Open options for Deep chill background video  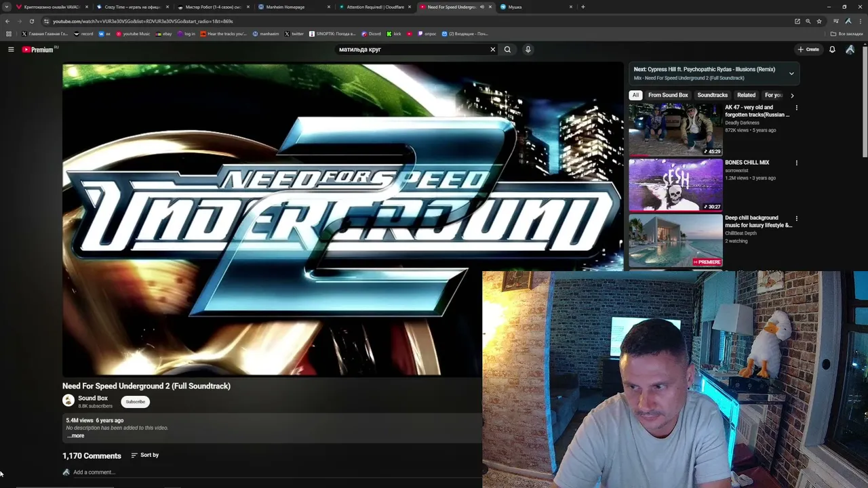coord(796,218)
